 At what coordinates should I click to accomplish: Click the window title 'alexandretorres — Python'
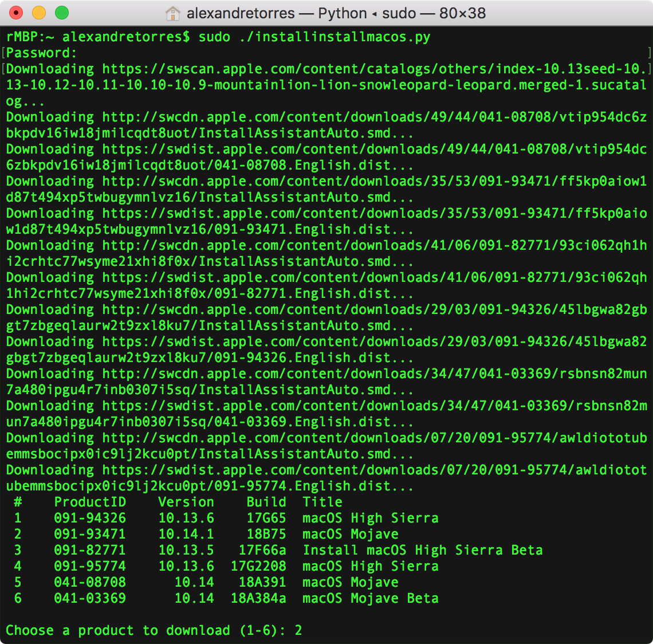click(x=277, y=13)
